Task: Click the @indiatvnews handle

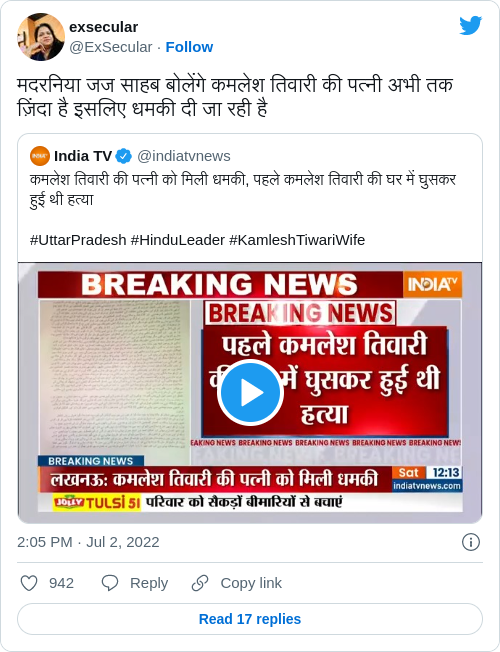Action: coord(183,156)
